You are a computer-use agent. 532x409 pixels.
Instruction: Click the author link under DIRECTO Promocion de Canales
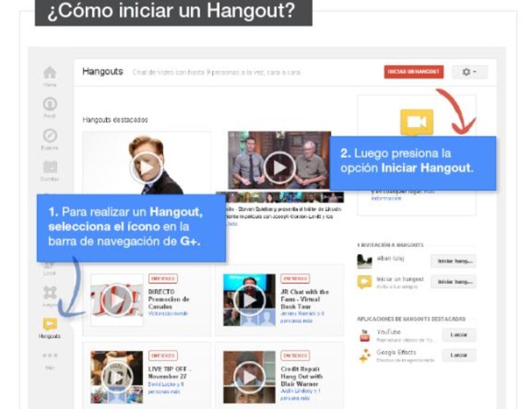click(x=168, y=314)
